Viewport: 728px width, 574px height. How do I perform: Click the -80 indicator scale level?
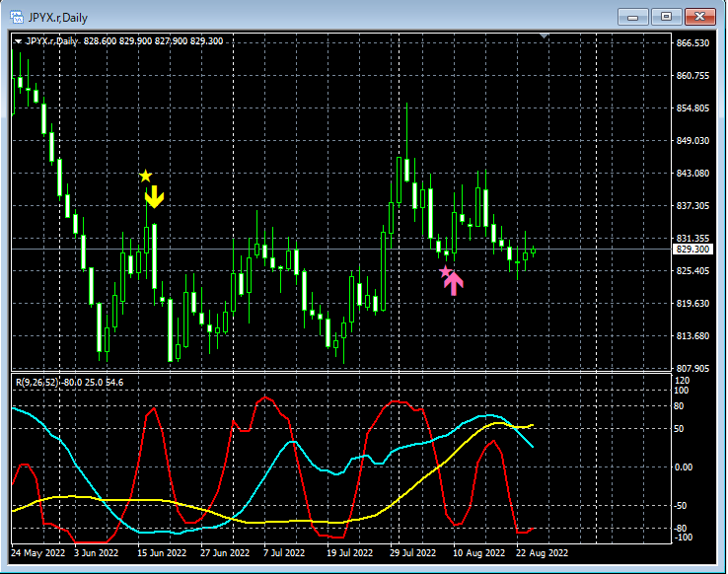[x=681, y=528]
